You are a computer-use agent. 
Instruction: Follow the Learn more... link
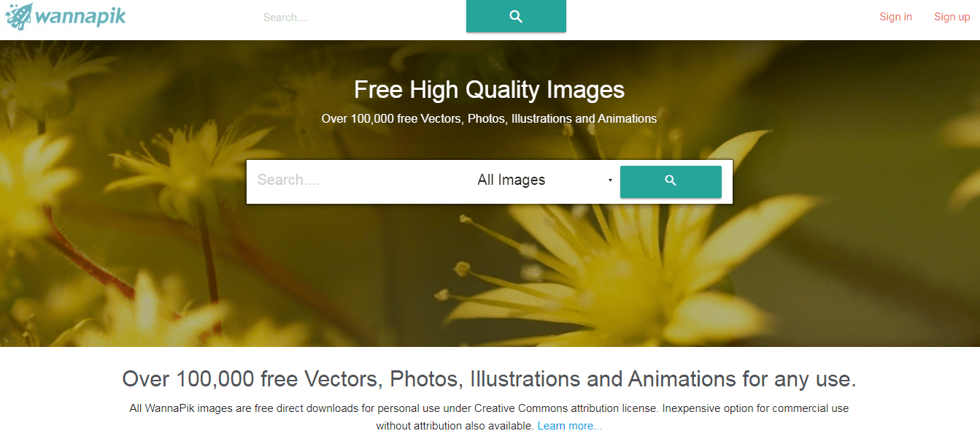click(570, 426)
